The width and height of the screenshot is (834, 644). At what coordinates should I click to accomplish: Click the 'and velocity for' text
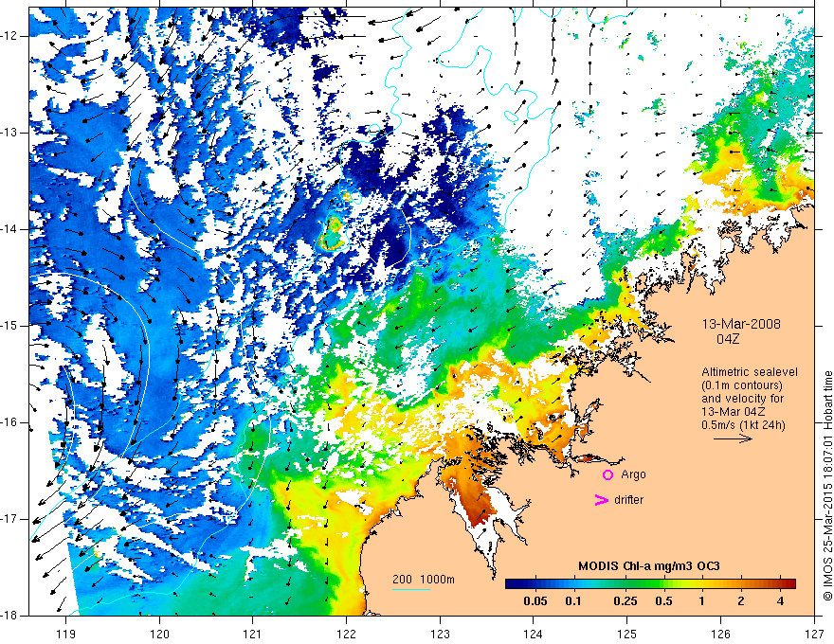click(742, 399)
